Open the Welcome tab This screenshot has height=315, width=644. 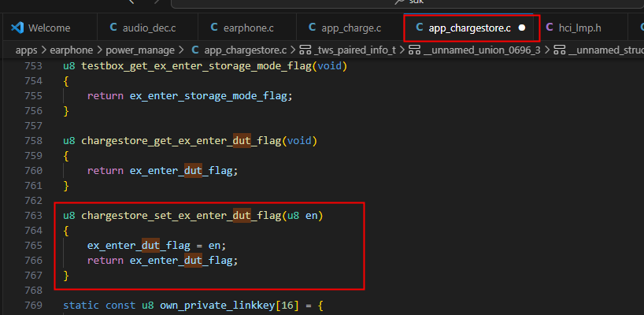pyautogui.click(x=50, y=28)
